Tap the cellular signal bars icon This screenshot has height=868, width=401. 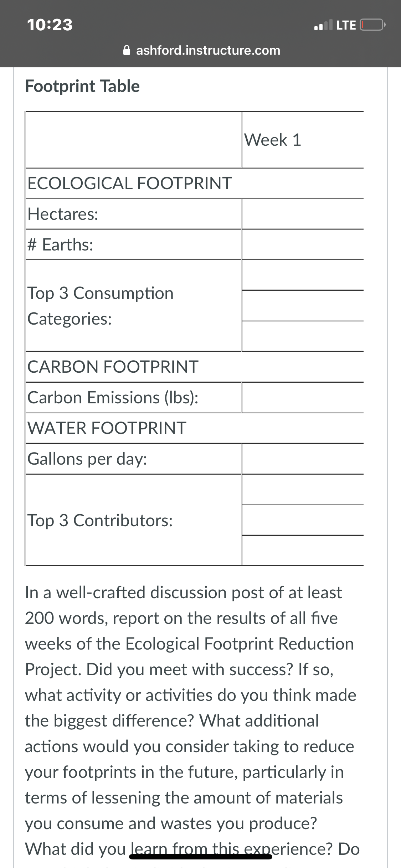tap(323, 25)
